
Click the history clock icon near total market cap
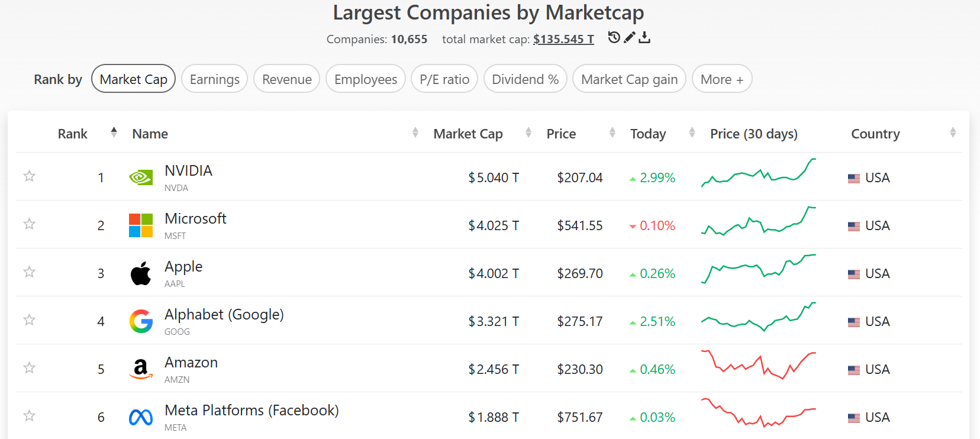click(614, 38)
